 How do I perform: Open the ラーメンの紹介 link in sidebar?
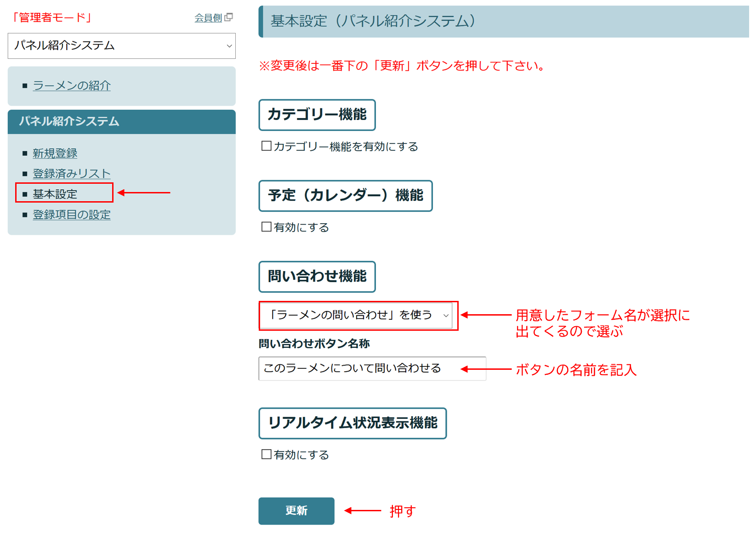click(x=72, y=86)
